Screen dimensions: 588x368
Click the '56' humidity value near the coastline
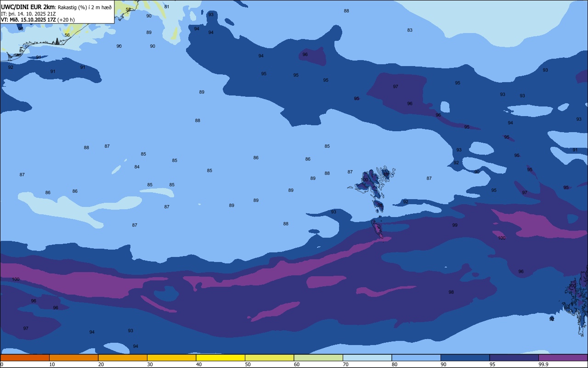tap(67, 35)
